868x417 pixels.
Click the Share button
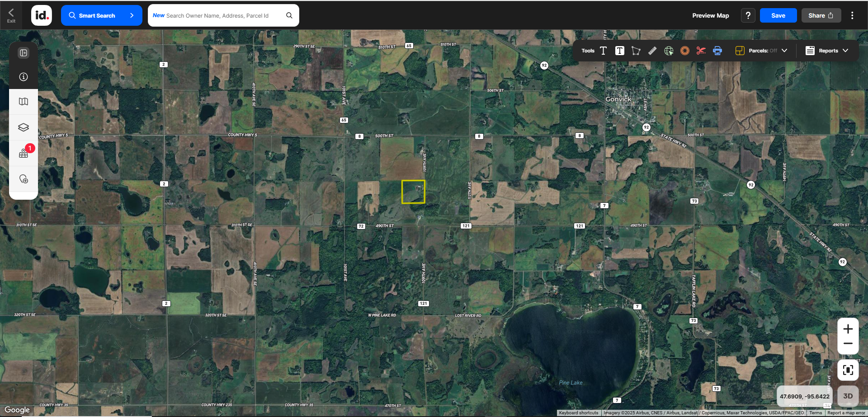tap(821, 15)
